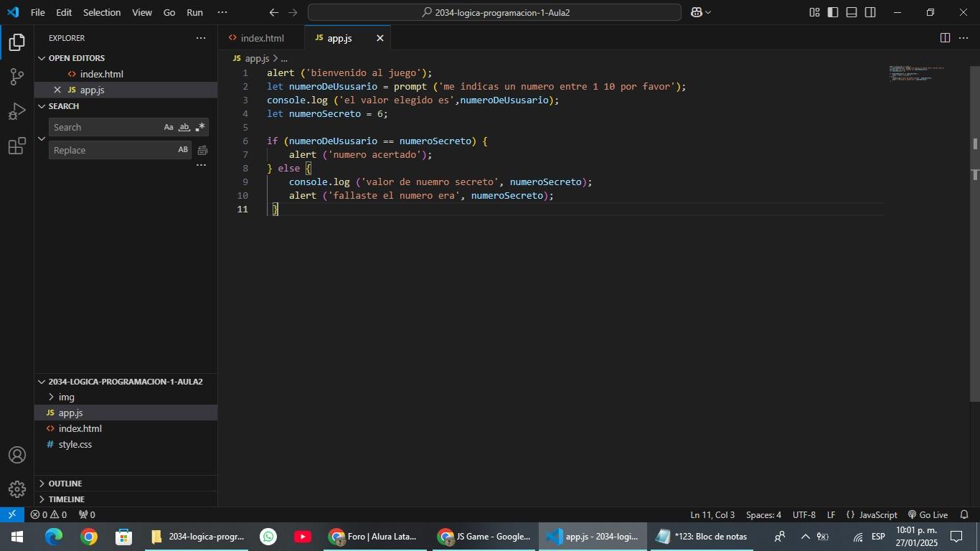Open style.css in the file tree
The width and height of the screenshot is (980, 551).
tap(75, 444)
